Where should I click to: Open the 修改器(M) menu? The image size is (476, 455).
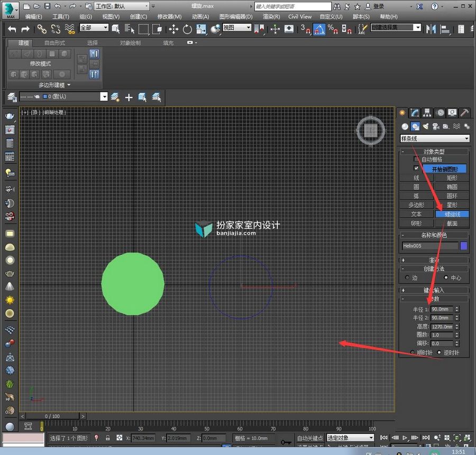click(x=169, y=17)
